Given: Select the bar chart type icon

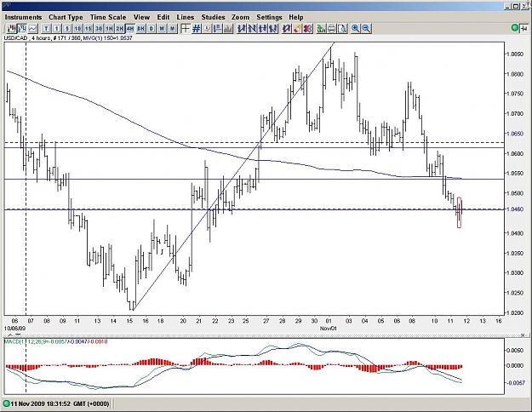Looking at the screenshot, I should tap(22, 28).
